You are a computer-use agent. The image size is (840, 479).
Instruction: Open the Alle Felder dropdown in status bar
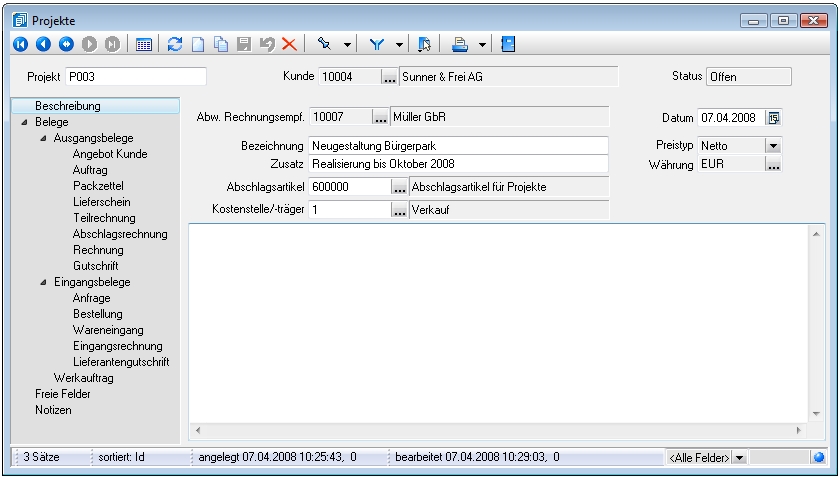[x=739, y=457]
